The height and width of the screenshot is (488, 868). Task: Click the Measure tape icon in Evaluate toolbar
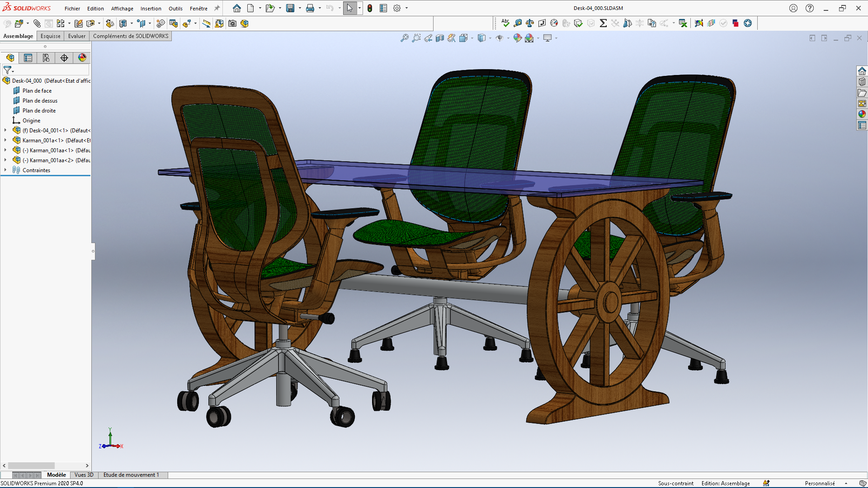click(518, 23)
